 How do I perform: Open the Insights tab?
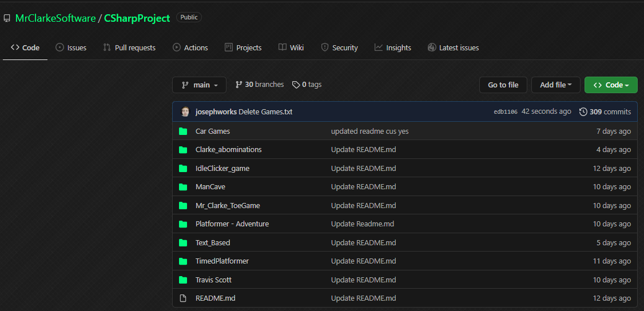pos(393,47)
